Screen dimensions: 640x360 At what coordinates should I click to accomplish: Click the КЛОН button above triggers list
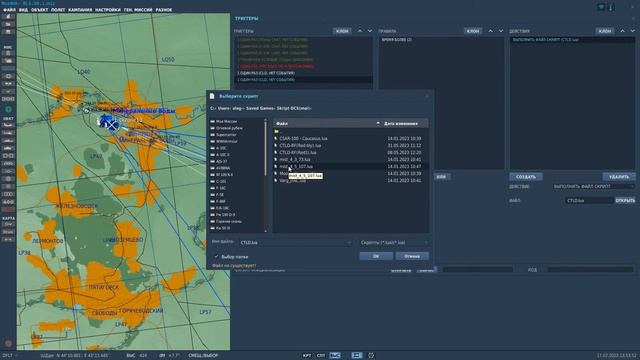pyautogui.click(x=342, y=31)
